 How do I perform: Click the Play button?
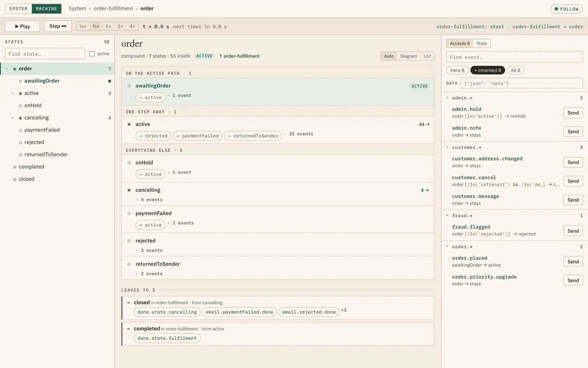[x=22, y=26]
